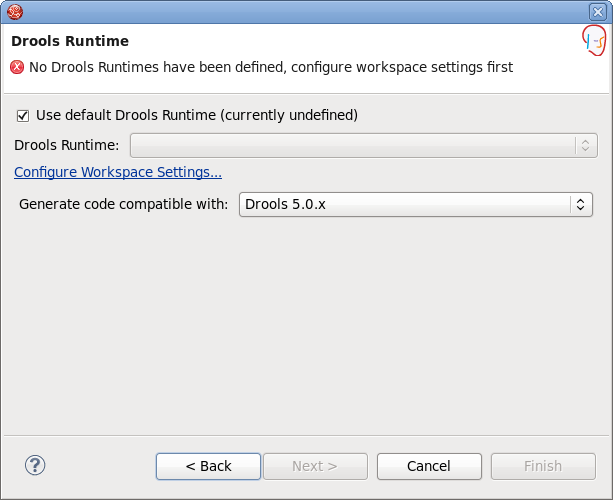This screenshot has height=500, width=613.
Task: Click the Drools face logo in header
Action: pos(594,41)
